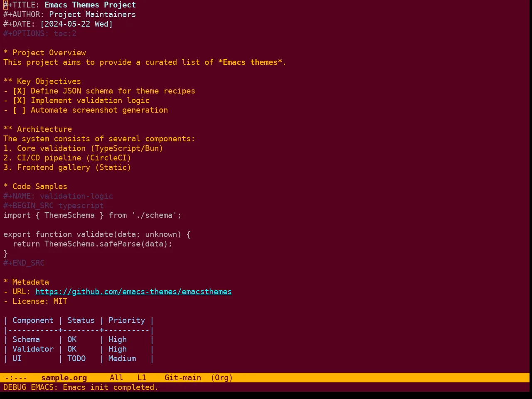Collapse the Project Overview heading star

pyautogui.click(x=6, y=53)
